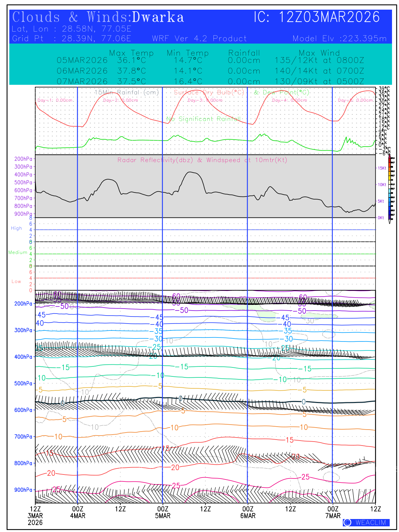399x532 pixels.
Task: Click the Radar Reflectivity(dbz) & Windspeed panel title
Action: (x=202, y=160)
